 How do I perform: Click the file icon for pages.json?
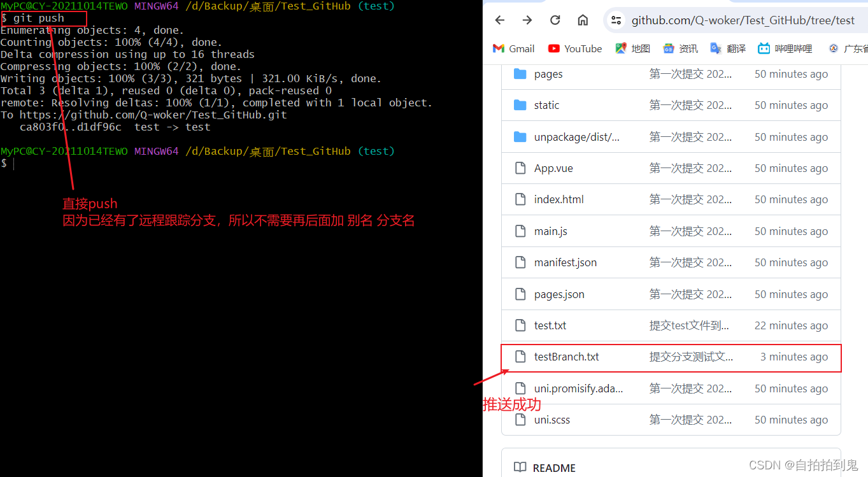tap(520, 294)
